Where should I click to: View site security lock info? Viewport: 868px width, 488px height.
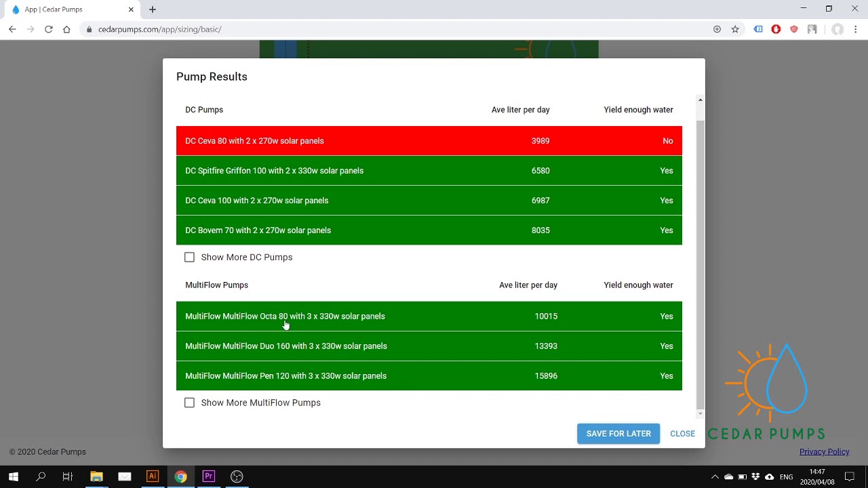tap(89, 29)
